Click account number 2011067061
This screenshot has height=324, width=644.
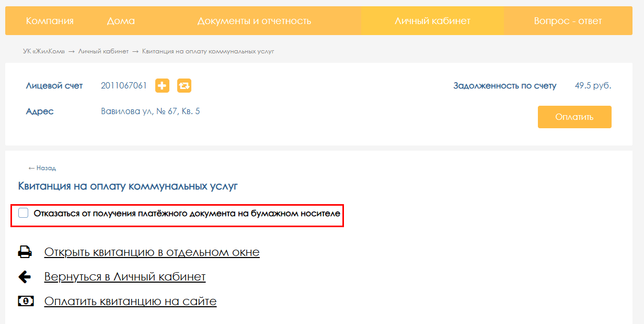(x=124, y=85)
